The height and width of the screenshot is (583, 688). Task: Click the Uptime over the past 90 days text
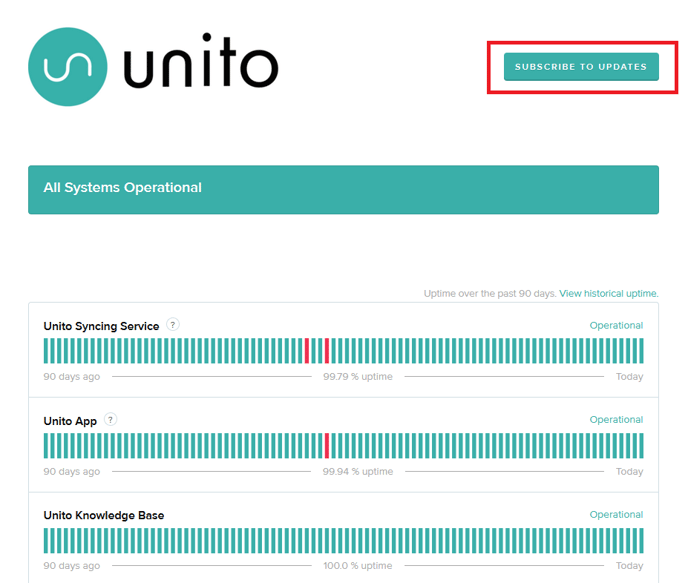(490, 293)
